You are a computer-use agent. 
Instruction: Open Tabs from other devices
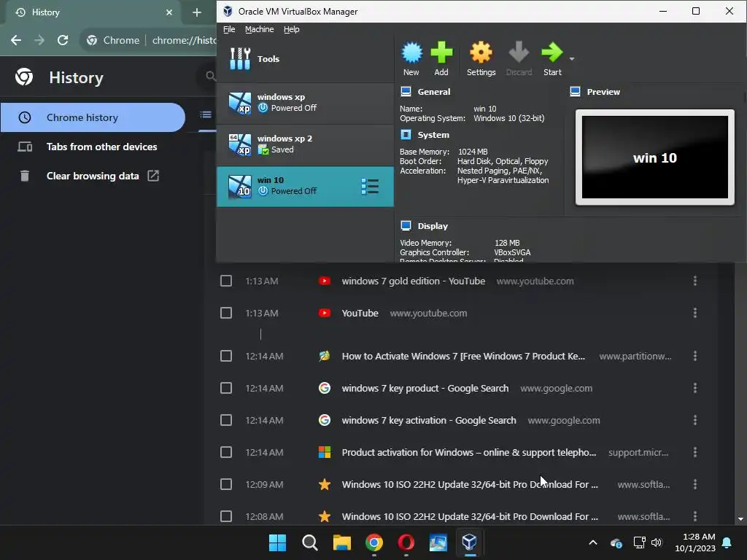(x=101, y=147)
